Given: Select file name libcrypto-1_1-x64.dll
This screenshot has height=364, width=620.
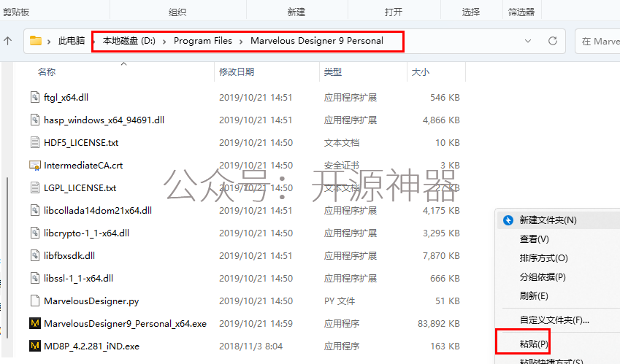Looking at the screenshot, I should 87,233.
